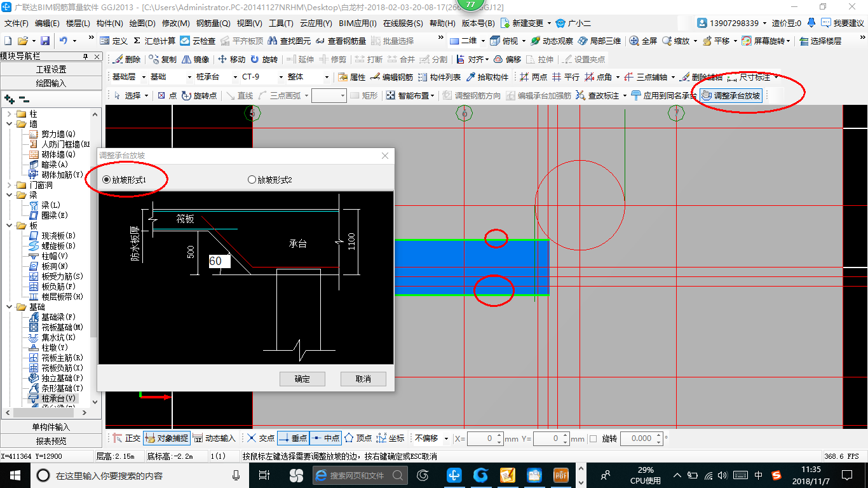This screenshot has width=868, height=488.
Task: Open 报表预览 navigation section
Action: tap(51, 441)
